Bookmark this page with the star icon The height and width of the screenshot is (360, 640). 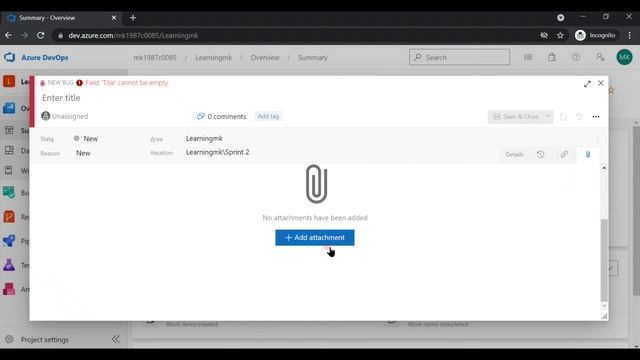[x=560, y=36]
